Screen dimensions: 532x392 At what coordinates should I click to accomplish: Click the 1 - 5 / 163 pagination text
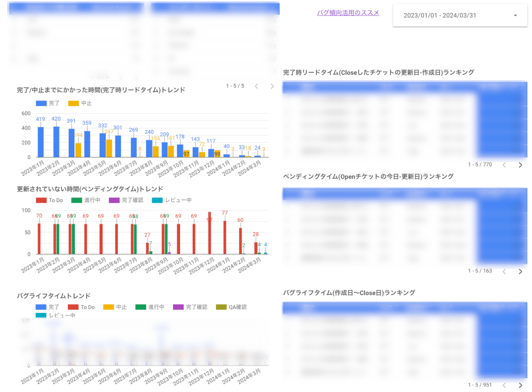[x=480, y=271]
